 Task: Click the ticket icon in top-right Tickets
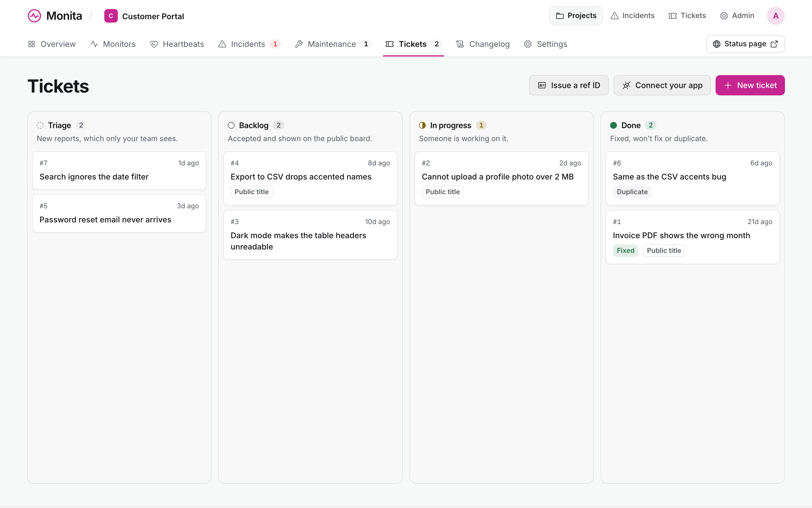(x=672, y=16)
